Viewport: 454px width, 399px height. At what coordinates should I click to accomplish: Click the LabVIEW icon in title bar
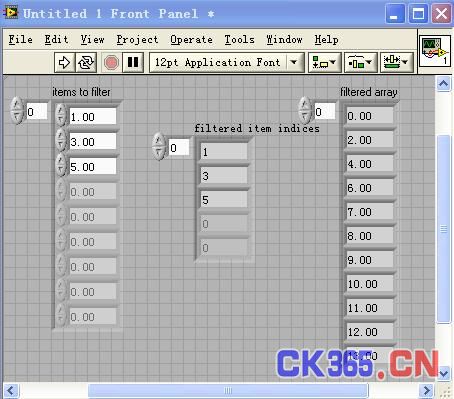(x=11, y=13)
